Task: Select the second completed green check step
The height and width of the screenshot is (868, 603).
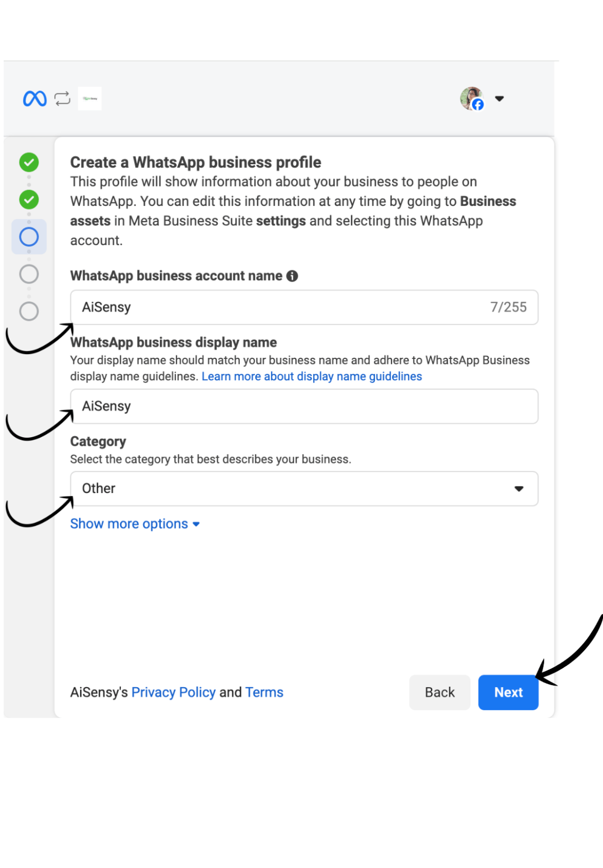Action: point(29,200)
